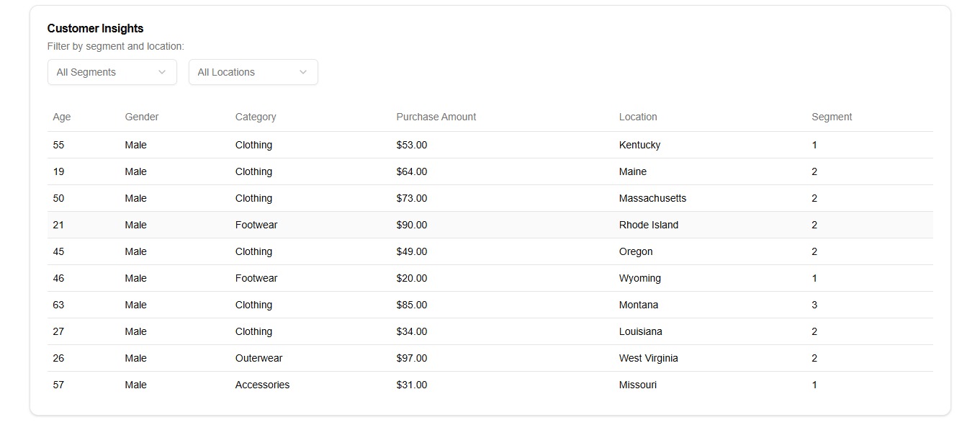Click the Purchase Amount column header

[x=436, y=117]
